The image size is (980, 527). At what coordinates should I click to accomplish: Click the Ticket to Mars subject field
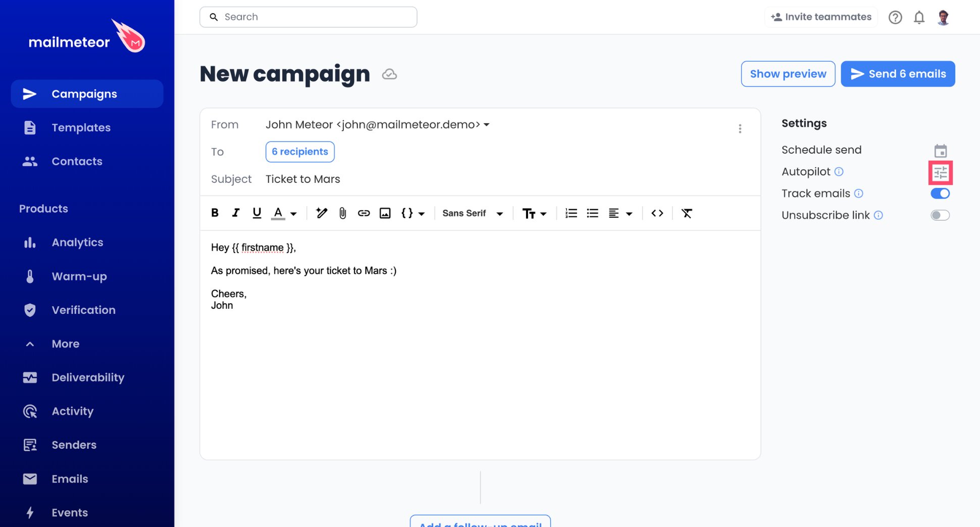303,179
